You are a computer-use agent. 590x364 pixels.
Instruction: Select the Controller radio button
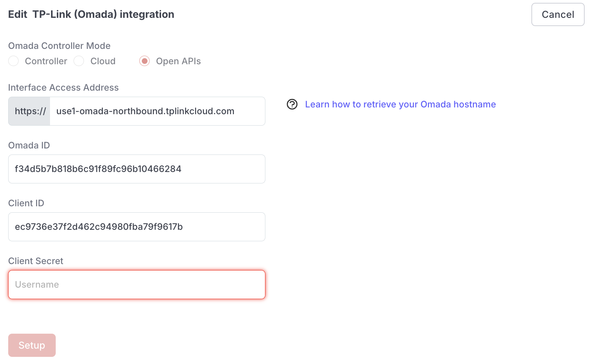pos(14,61)
